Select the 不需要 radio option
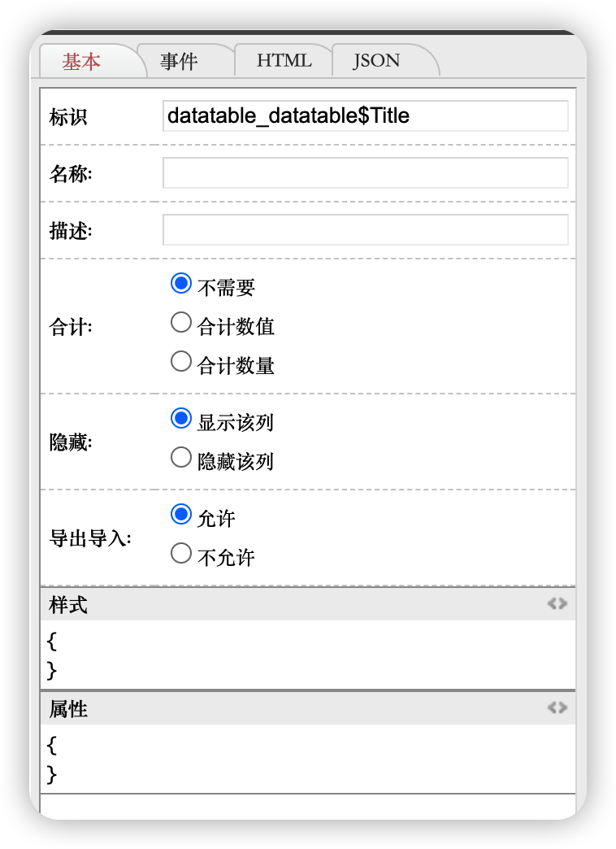616x849 pixels. (x=181, y=284)
